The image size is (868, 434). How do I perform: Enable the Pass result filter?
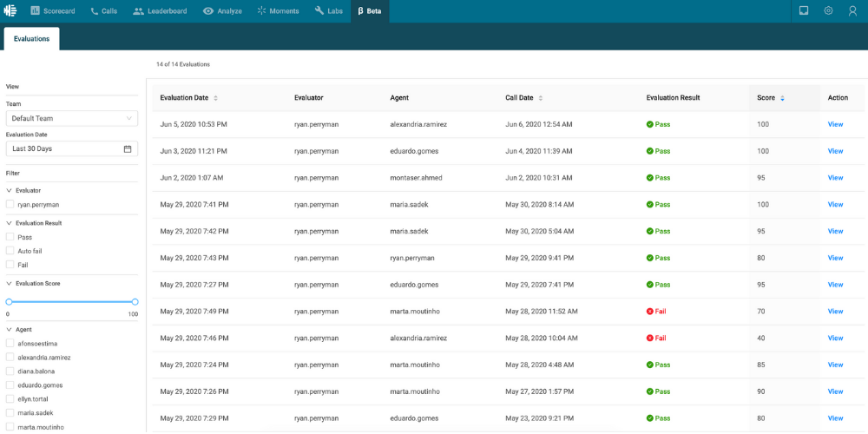(10, 237)
